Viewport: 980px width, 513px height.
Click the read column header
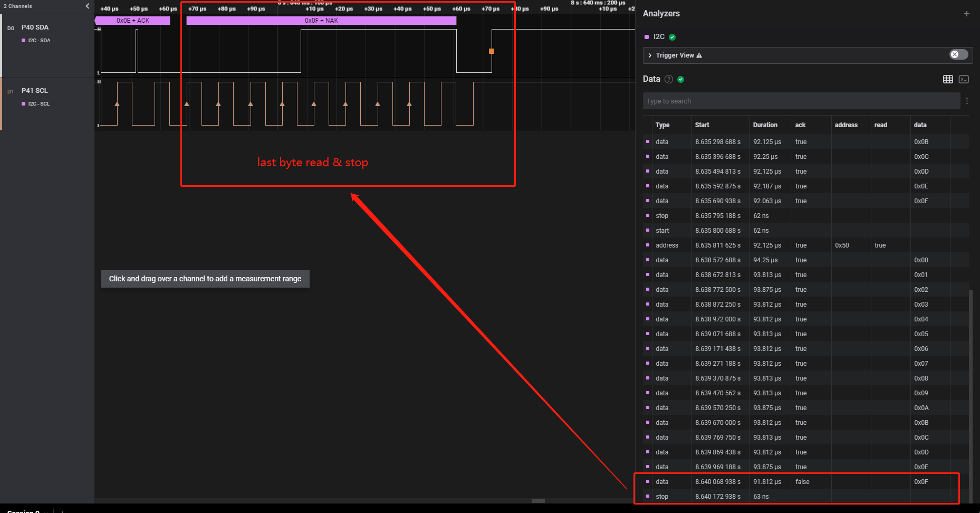point(880,125)
